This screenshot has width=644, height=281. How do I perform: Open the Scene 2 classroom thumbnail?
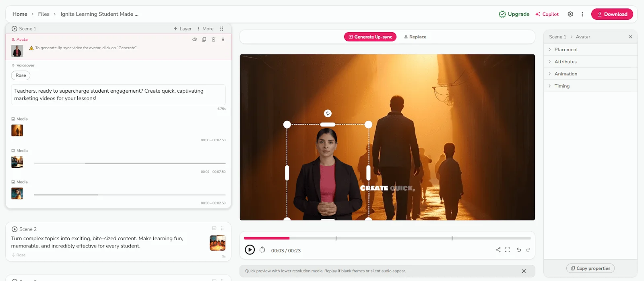tap(217, 243)
